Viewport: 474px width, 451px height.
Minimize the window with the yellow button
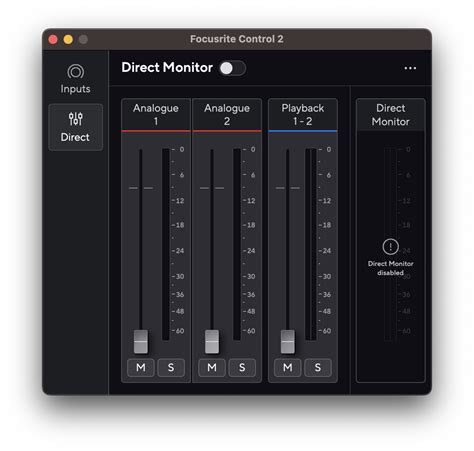(68, 39)
